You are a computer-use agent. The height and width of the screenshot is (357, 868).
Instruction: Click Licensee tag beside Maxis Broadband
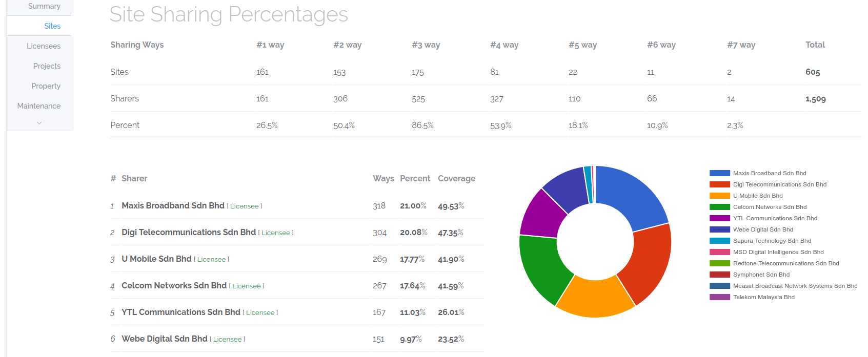(x=245, y=206)
